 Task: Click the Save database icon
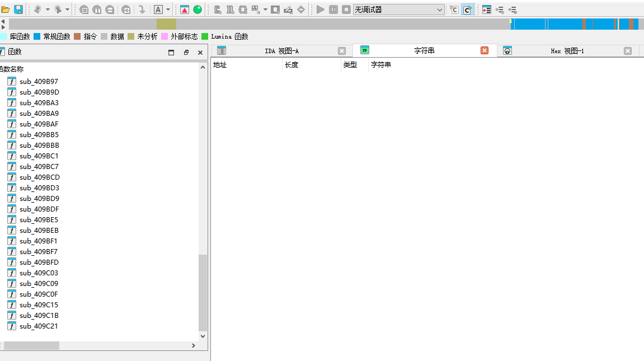(18, 10)
